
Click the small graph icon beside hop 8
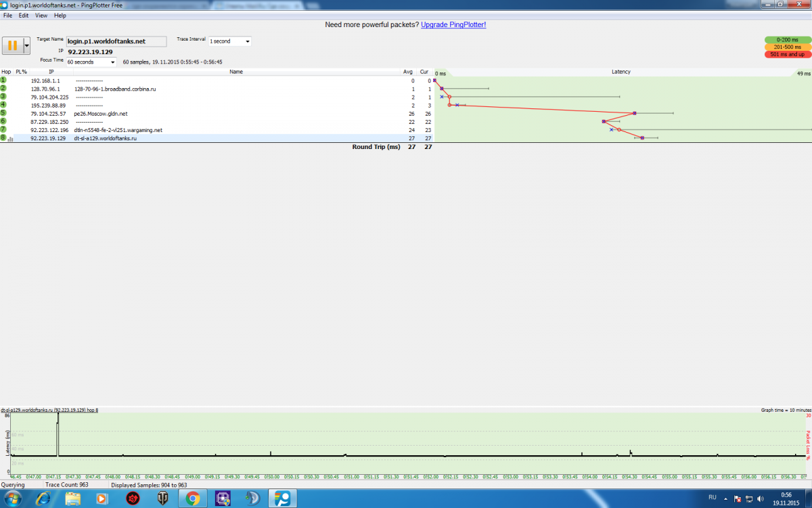click(x=11, y=139)
